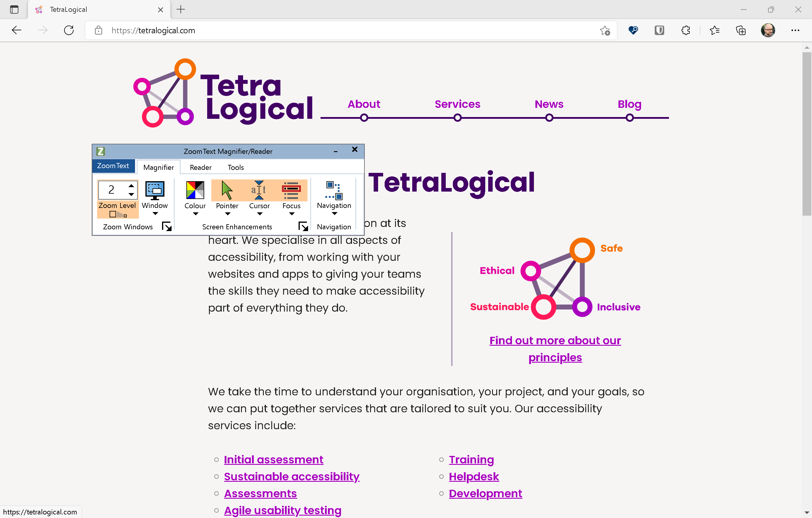Viewport: 812px width, 518px height.
Task: Click the ZoomText icon in toolbar
Action: [x=100, y=151]
